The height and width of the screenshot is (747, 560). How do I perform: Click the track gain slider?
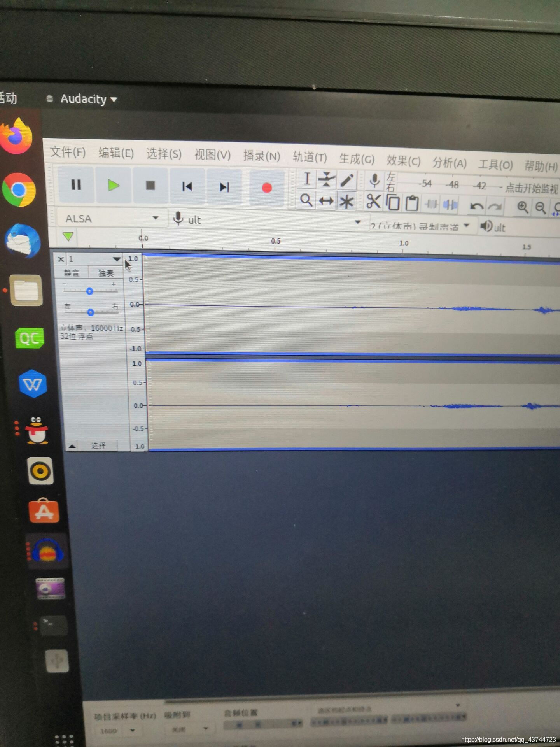pyautogui.click(x=90, y=291)
